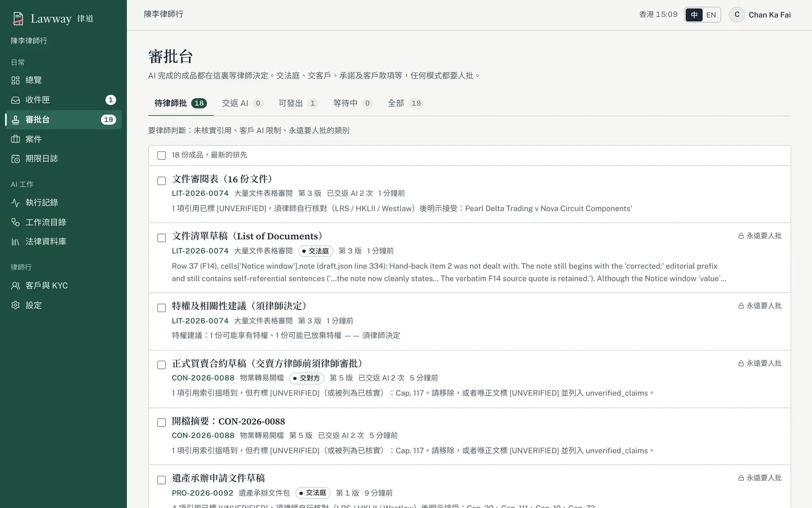The width and height of the screenshot is (812, 508).
Task: Select the 審批台 stamp icon
Action: tap(15, 120)
